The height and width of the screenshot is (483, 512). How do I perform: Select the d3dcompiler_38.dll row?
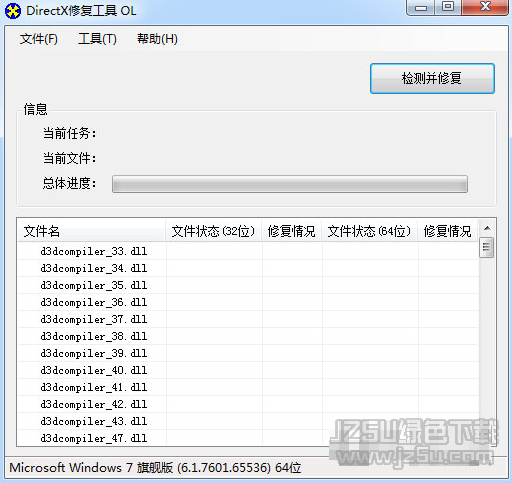248,336
